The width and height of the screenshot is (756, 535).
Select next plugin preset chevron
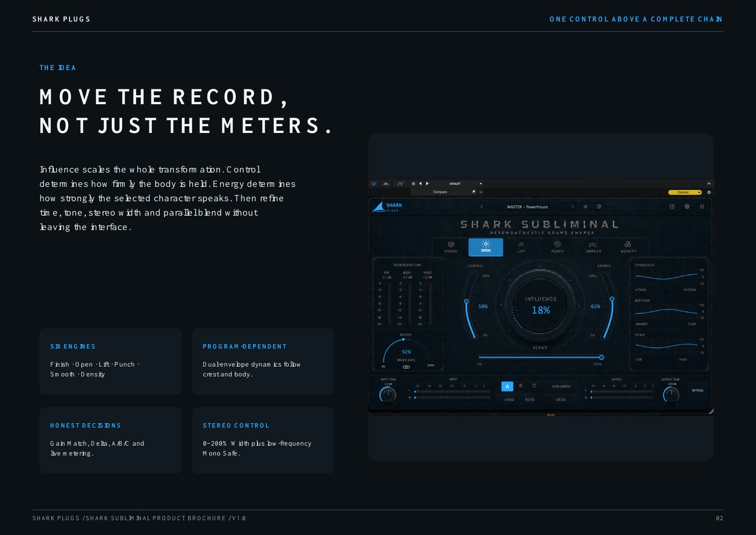[573, 207]
